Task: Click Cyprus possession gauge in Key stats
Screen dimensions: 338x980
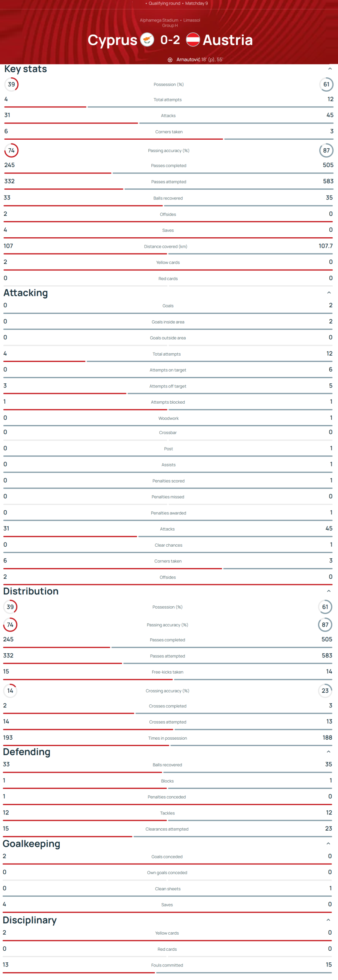Action: (11, 84)
